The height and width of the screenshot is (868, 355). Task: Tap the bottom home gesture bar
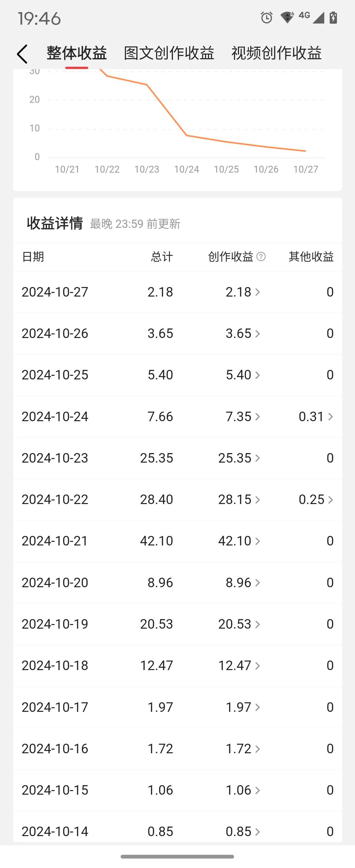pyautogui.click(x=177, y=856)
